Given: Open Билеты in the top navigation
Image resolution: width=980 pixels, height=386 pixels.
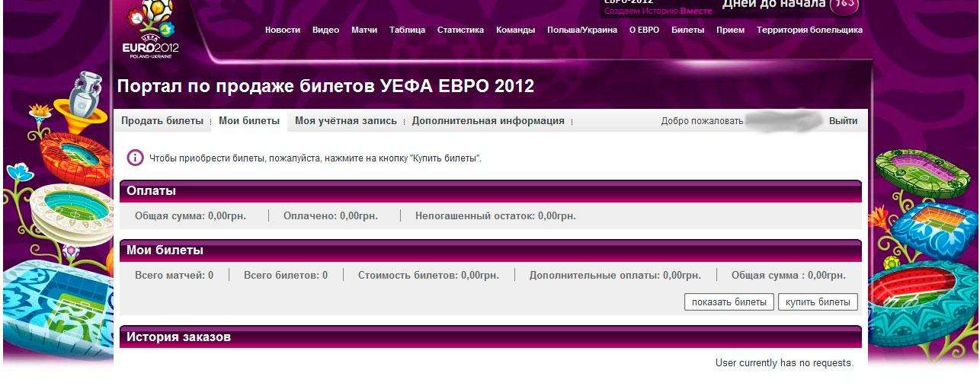Looking at the screenshot, I should [x=687, y=30].
